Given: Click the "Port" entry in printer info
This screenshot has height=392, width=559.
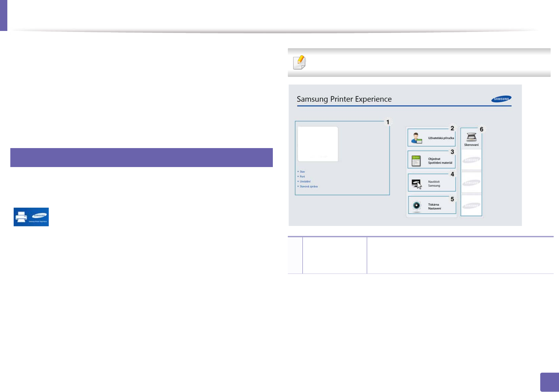Looking at the screenshot, I should (302, 177).
